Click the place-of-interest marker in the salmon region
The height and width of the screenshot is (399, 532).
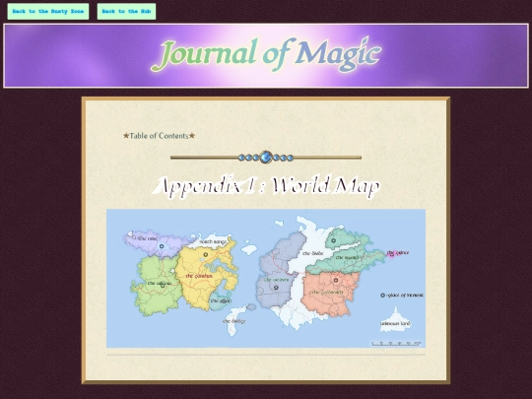pos(336,280)
